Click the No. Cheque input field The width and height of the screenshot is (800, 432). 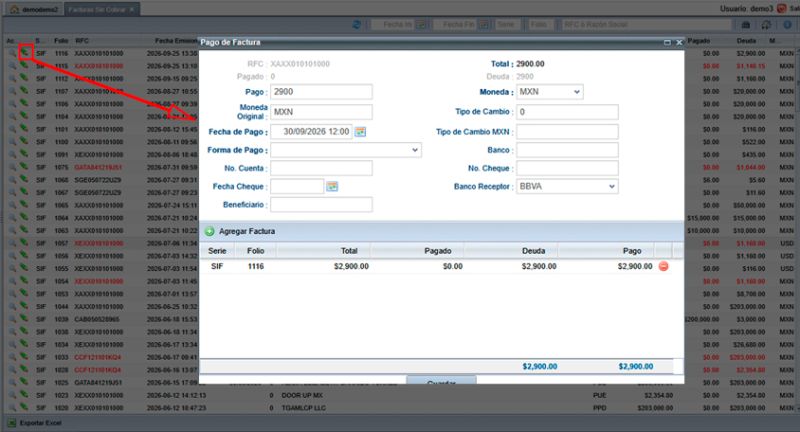click(567, 168)
